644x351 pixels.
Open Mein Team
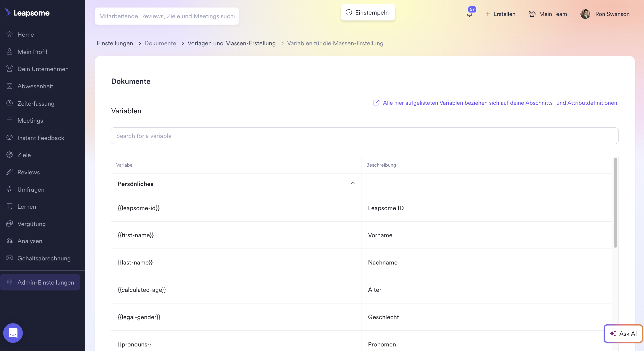pyautogui.click(x=548, y=14)
